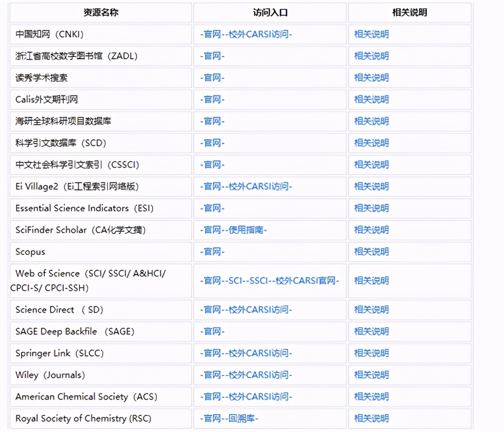View 相关说明 for 海研全球科研项目数据库
The image size is (504, 432).
[372, 121]
